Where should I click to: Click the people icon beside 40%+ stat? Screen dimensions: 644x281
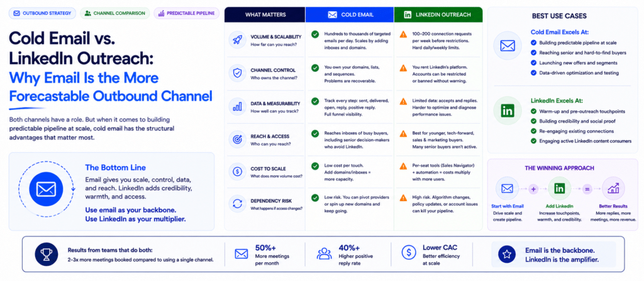tap(324, 254)
